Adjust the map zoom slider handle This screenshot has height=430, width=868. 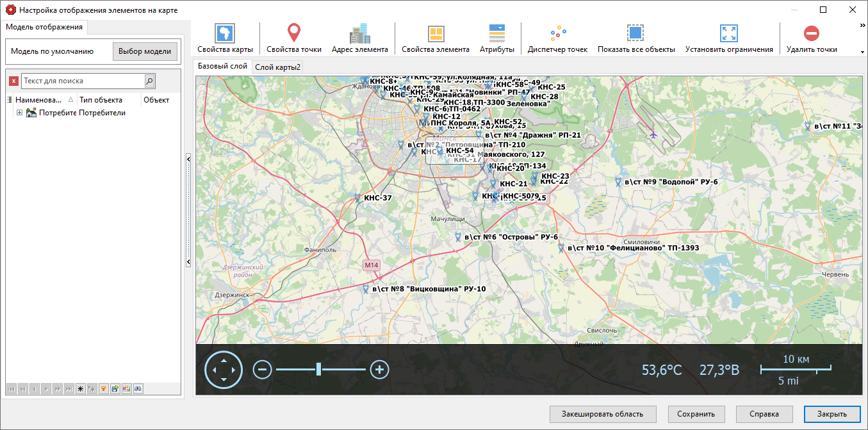[x=318, y=370]
